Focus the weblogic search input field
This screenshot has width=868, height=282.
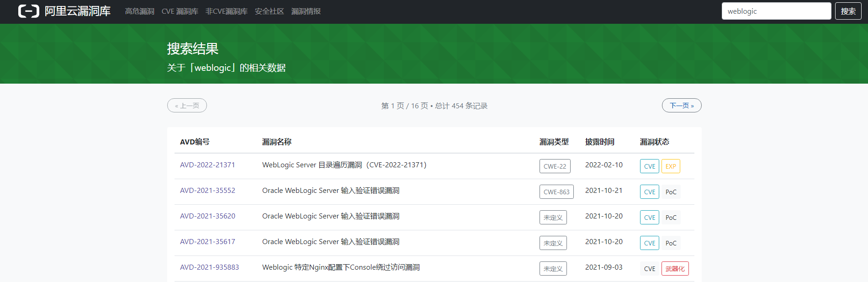777,11
